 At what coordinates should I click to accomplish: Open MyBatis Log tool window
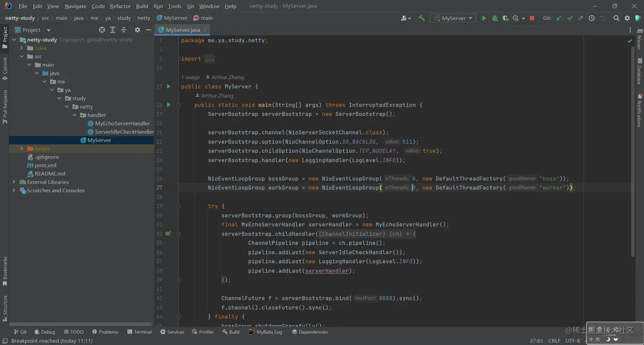coord(265,332)
